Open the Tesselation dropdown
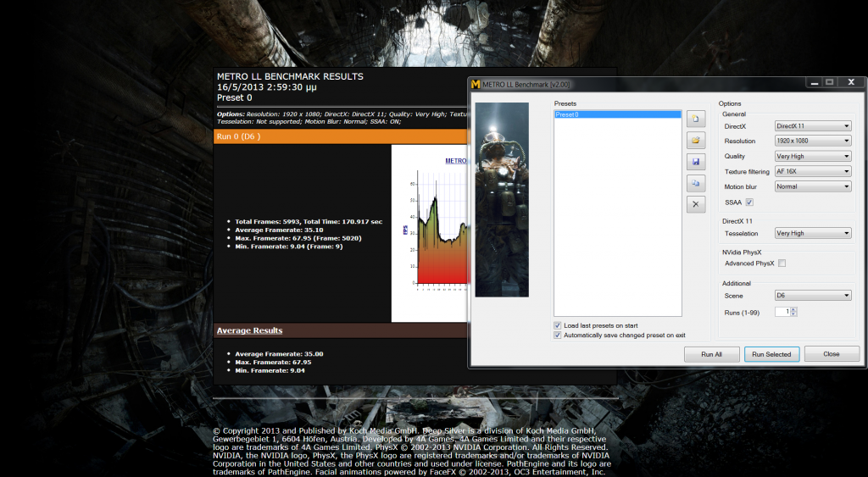This screenshot has width=868, height=477. [813, 234]
